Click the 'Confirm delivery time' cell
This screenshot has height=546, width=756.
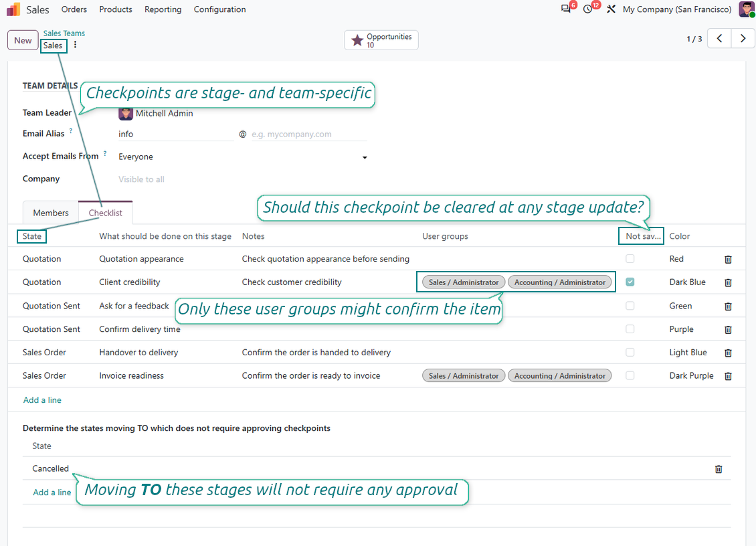pos(140,329)
